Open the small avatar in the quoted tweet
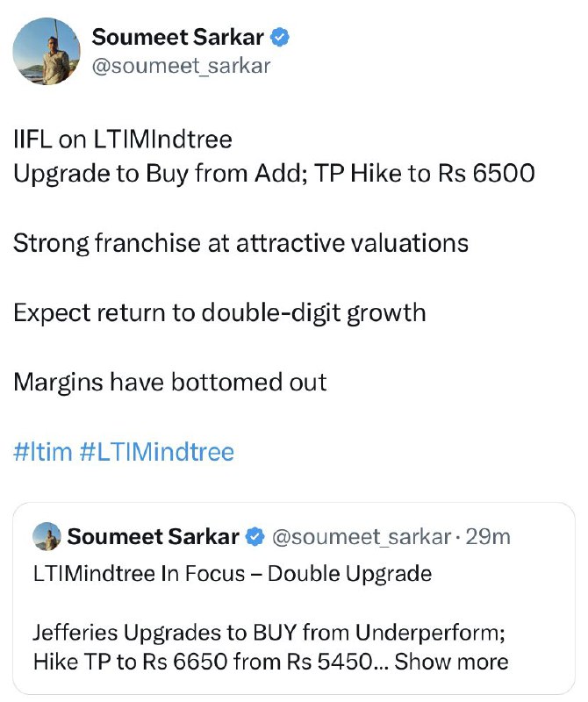 (x=47, y=536)
